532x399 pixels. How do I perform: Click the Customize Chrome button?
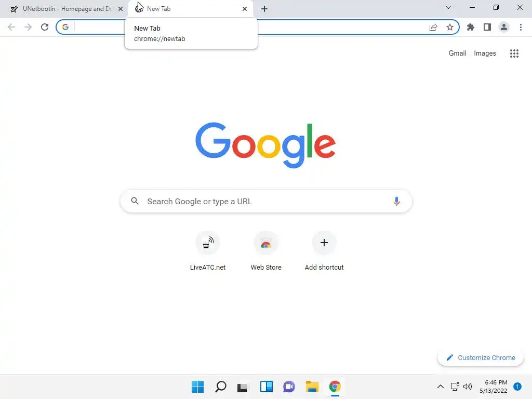481,357
